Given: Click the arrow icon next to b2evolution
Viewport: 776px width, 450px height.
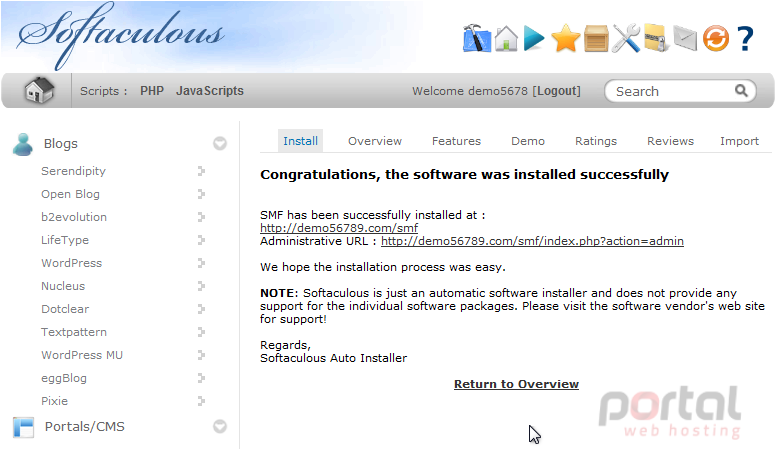Looking at the screenshot, I should (201, 217).
